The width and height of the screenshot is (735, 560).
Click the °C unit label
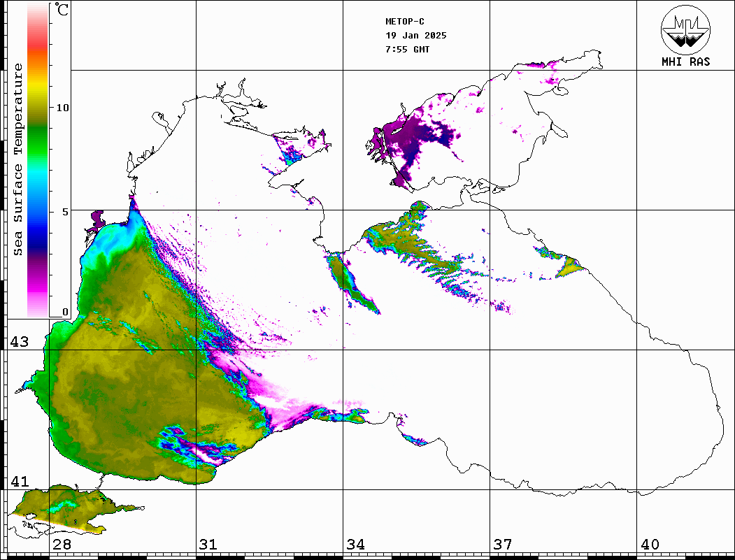coord(61,9)
